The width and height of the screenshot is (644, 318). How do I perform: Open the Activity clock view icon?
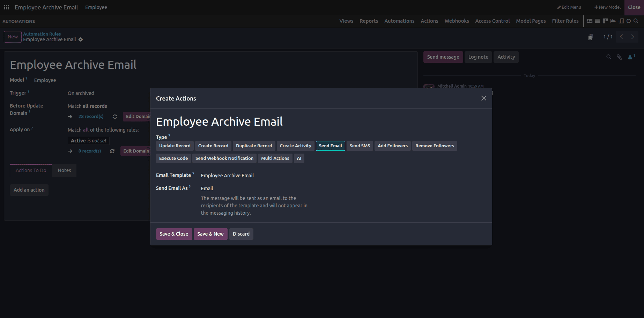click(x=629, y=21)
